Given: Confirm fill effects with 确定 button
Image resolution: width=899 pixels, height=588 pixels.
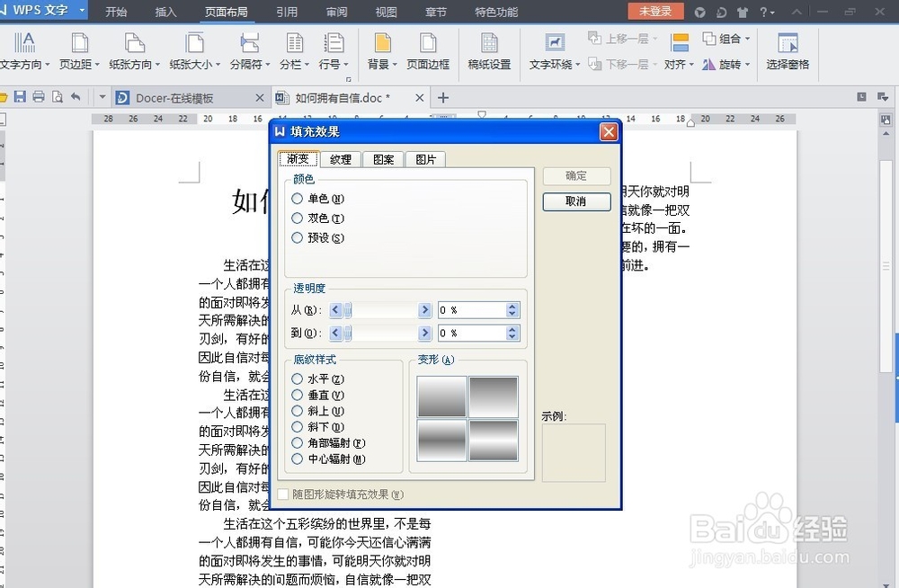Looking at the screenshot, I should (x=576, y=176).
